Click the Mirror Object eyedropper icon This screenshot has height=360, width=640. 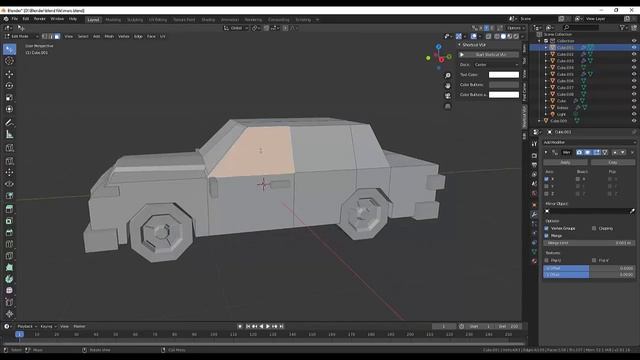pos(632,211)
